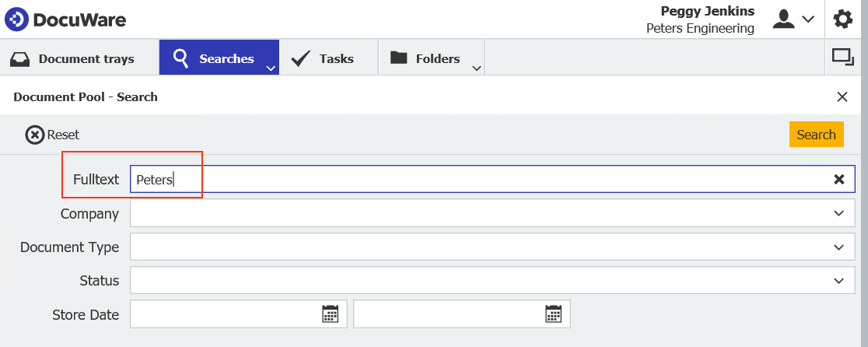Expand the Folders tab dropdown arrow
Image resolution: width=868 pixels, height=347 pixels.
pyautogui.click(x=476, y=68)
